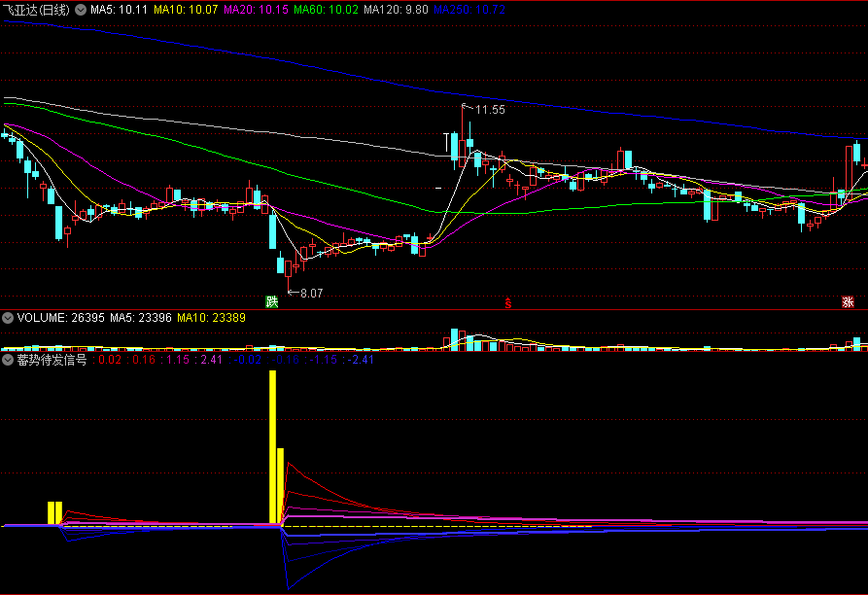Image resolution: width=868 pixels, height=595 pixels.
Task: Click the MA250: 10.72 label
Action: pos(469,10)
